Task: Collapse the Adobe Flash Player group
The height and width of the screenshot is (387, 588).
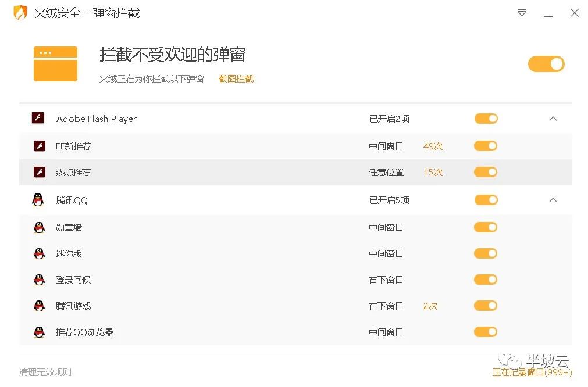Action: pyautogui.click(x=553, y=119)
